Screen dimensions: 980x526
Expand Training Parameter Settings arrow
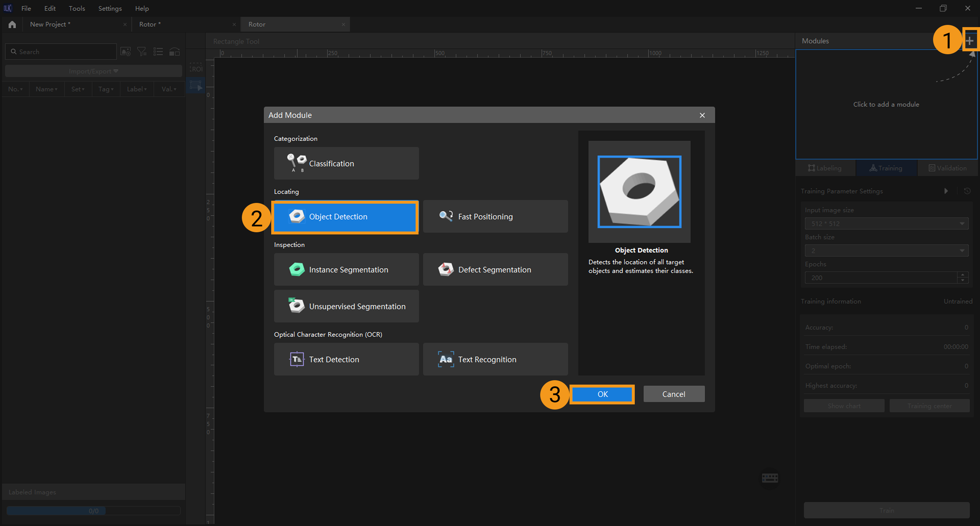click(x=946, y=191)
